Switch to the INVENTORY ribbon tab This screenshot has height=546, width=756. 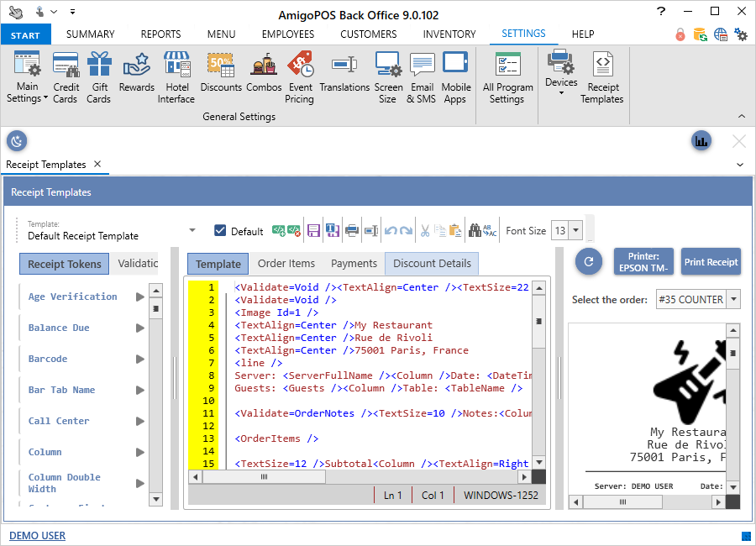449,34
